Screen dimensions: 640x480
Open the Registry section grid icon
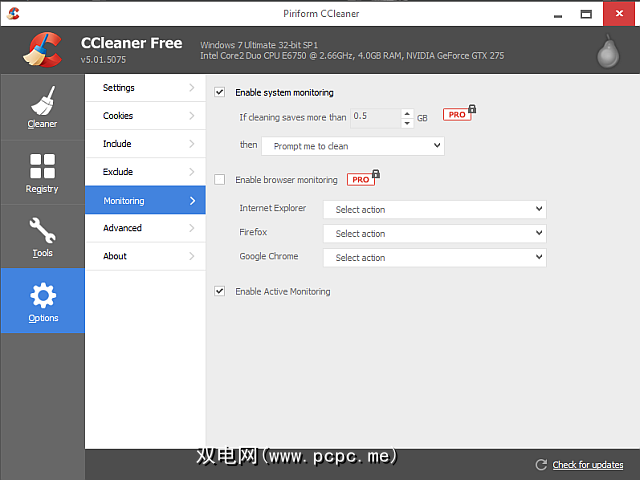42,166
